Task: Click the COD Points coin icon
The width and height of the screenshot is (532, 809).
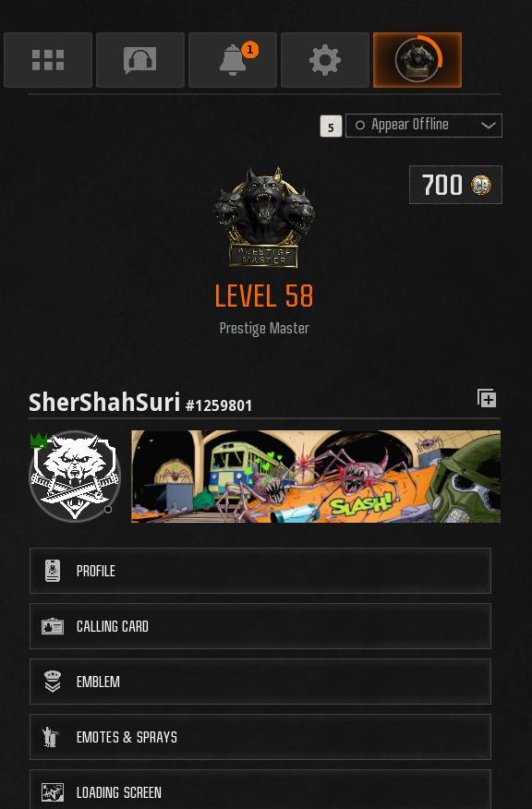Action: coord(481,185)
